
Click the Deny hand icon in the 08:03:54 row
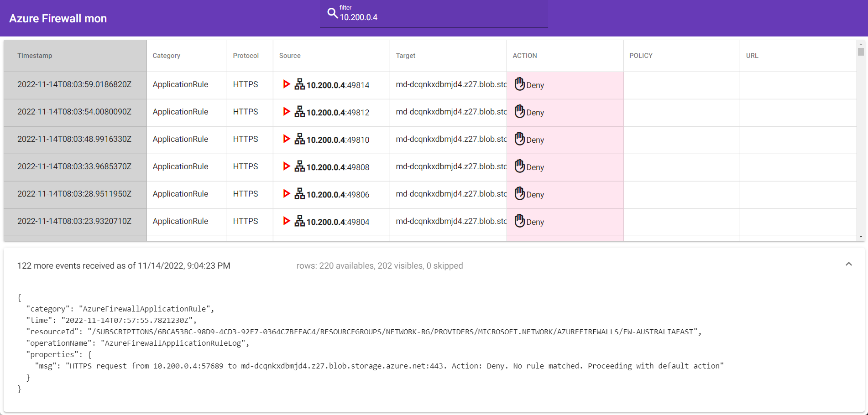click(x=519, y=111)
